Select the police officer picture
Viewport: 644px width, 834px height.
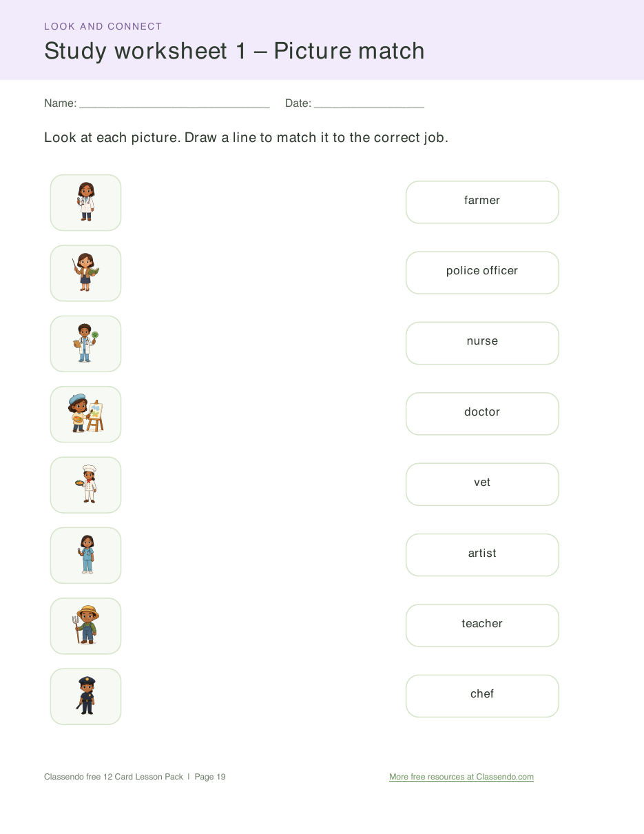85,696
